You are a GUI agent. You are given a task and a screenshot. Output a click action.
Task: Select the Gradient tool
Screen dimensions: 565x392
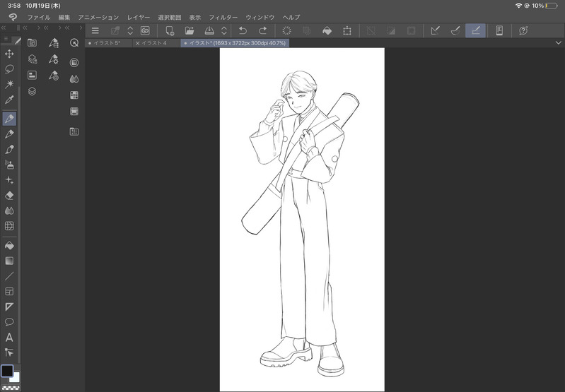click(9, 261)
